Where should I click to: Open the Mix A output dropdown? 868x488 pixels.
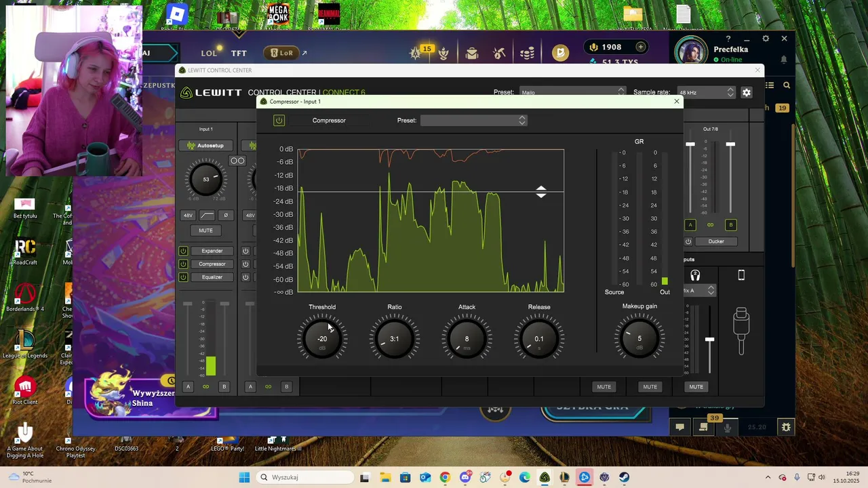click(x=698, y=290)
